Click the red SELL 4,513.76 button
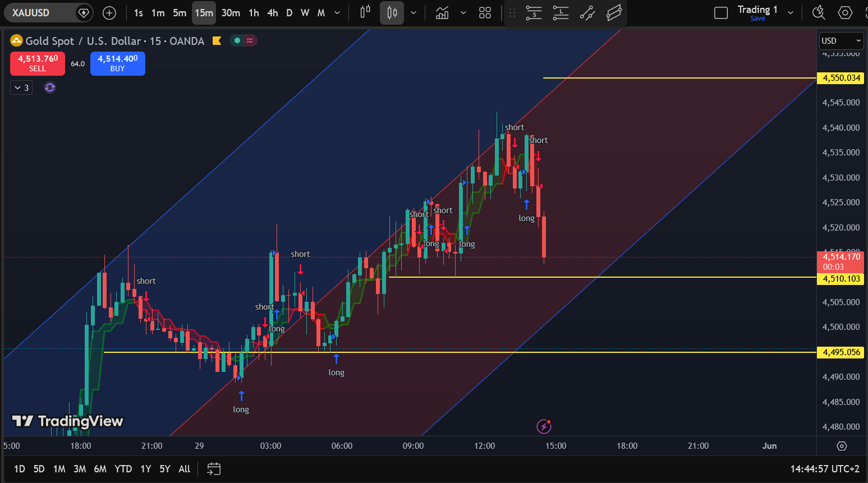868x483 pixels. click(x=38, y=63)
